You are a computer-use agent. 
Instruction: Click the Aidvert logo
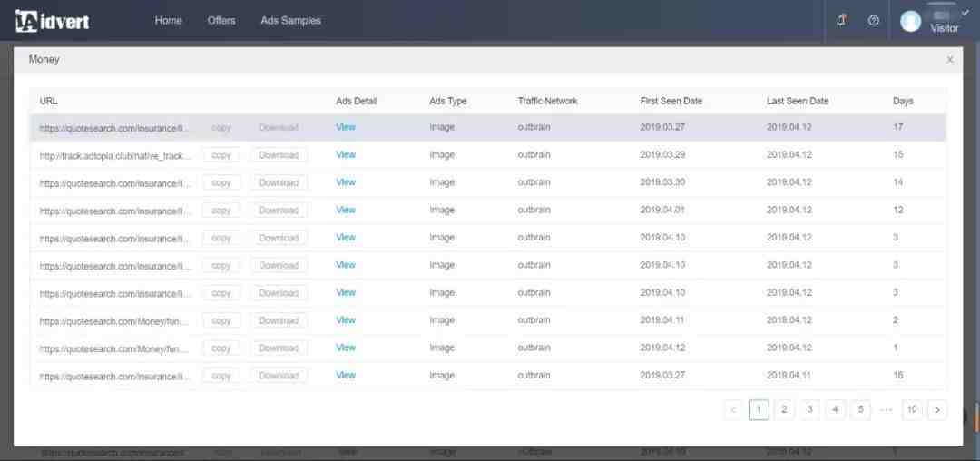click(53, 21)
